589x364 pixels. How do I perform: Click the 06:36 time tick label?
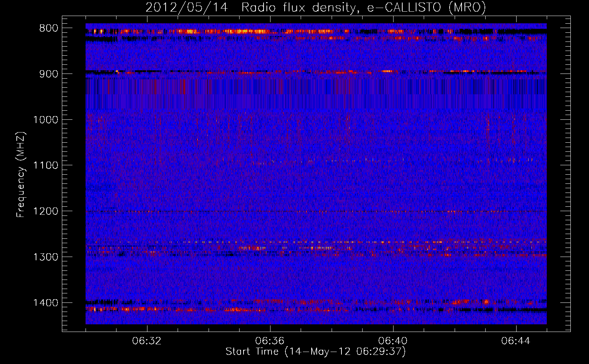[x=270, y=341]
